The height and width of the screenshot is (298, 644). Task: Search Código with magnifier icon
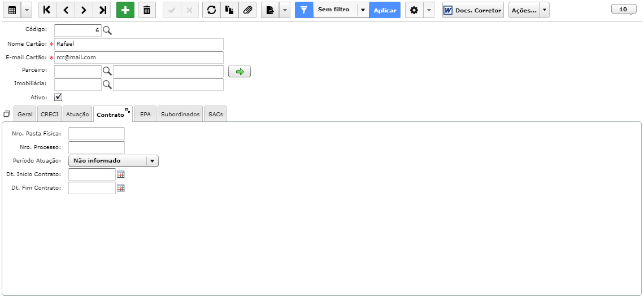107,30
